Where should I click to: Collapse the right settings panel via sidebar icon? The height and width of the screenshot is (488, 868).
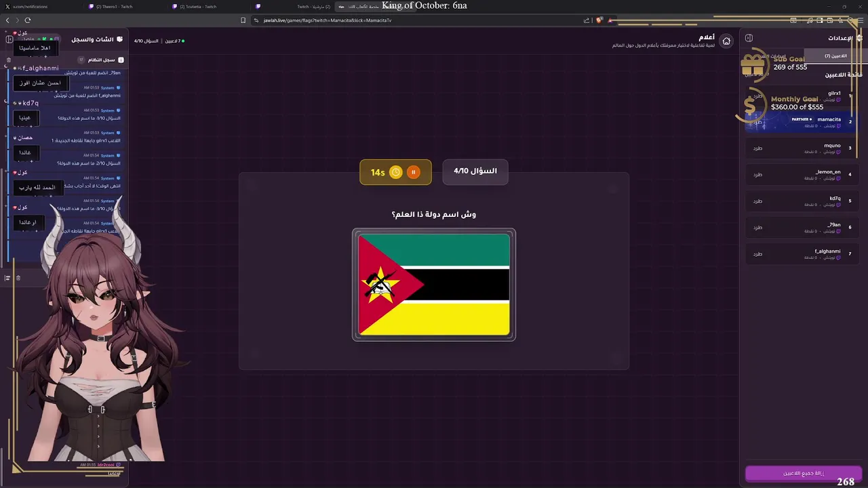pos(749,38)
